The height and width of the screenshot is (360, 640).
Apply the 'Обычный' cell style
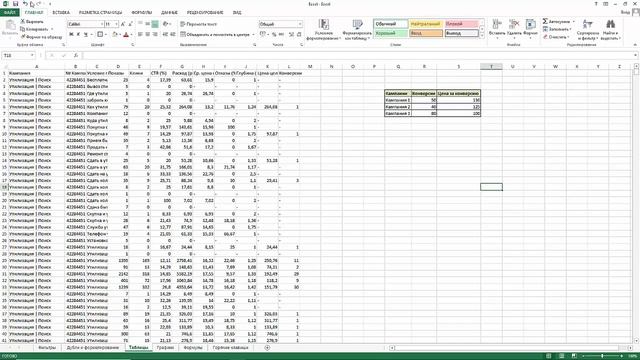click(391, 24)
